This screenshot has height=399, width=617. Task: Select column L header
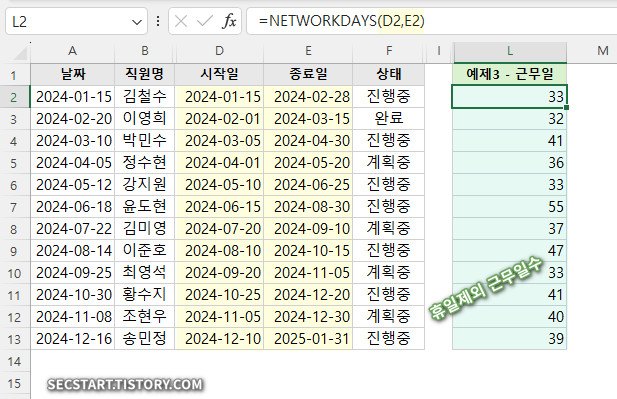click(x=510, y=51)
